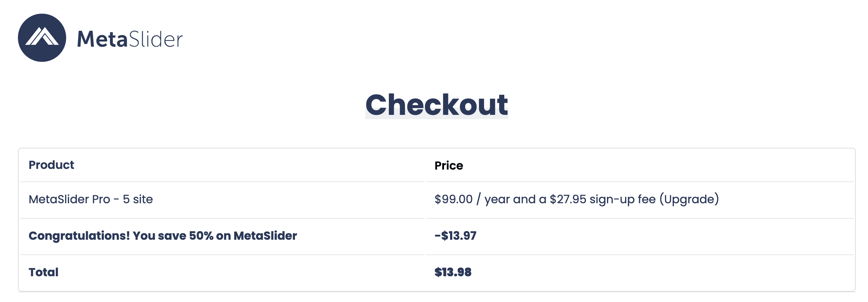Image resolution: width=868 pixels, height=302 pixels.
Task: Click the thin "Slider" part of wordmark
Action: pos(155,39)
